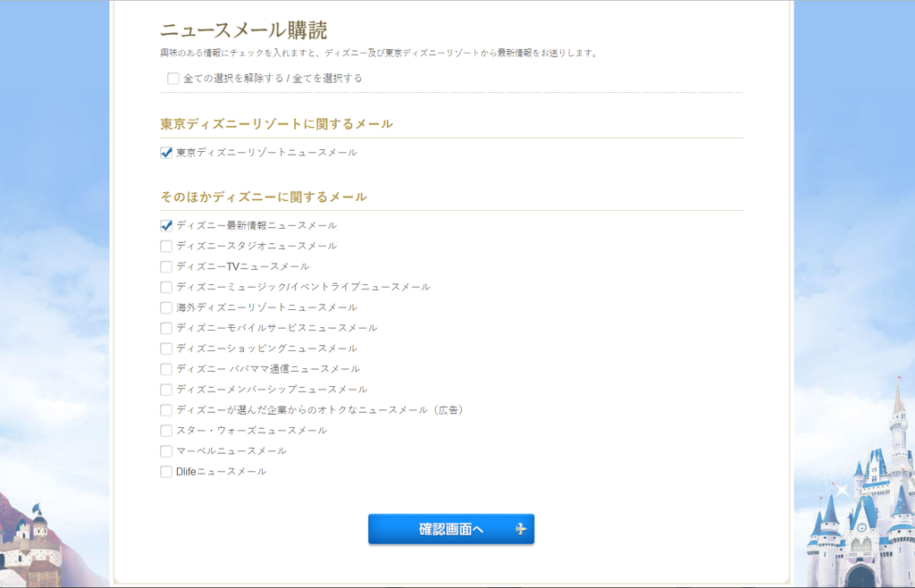This screenshot has height=588, width=915.
Task: Select マーベルニュースメール checkbox
Action: [166, 451]
